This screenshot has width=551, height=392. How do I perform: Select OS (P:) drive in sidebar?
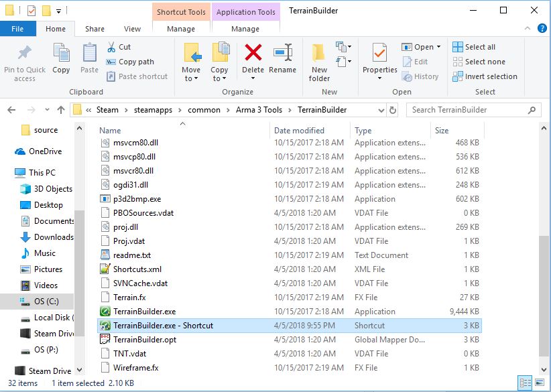tap(39, 350)
